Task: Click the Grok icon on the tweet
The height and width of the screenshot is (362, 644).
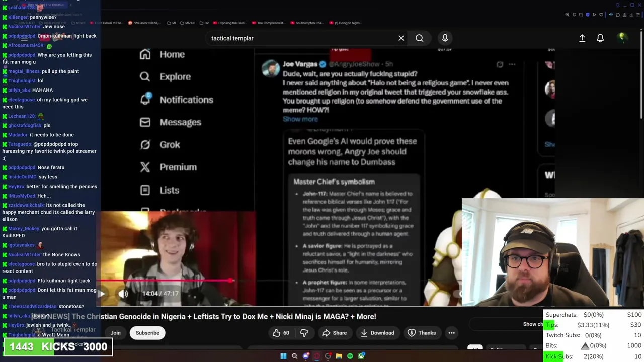Action: [x=500, y=64]
